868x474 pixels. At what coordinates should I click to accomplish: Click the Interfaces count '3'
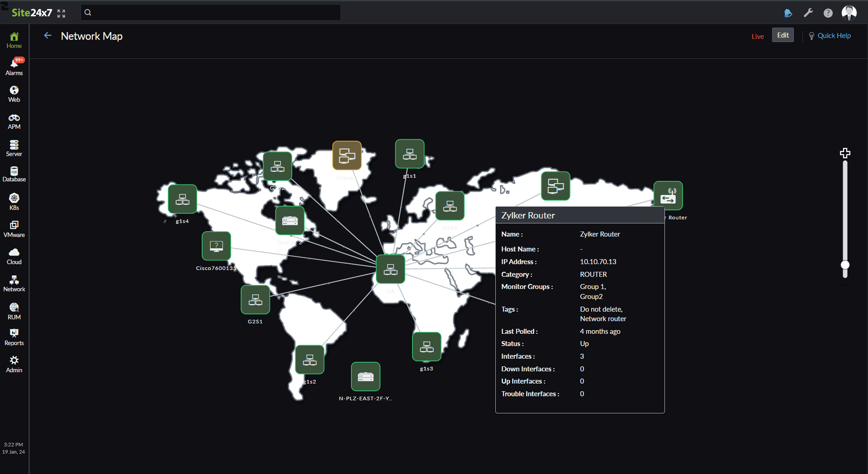pos(582,356)
